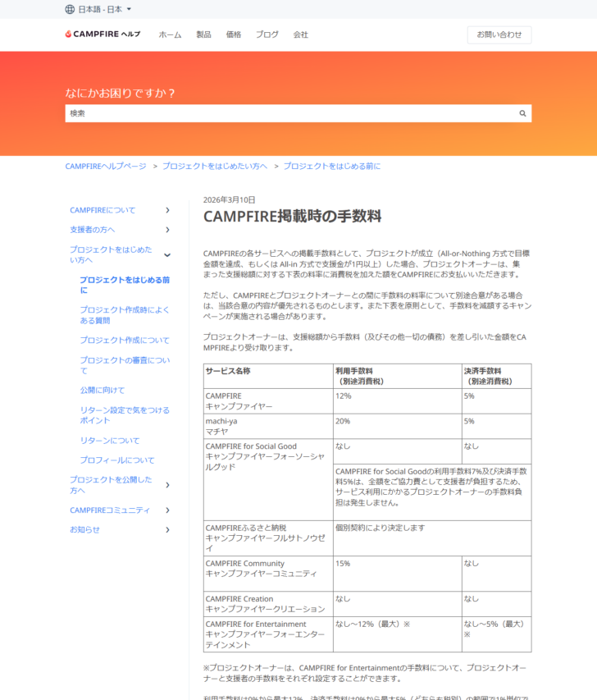
Task: Focus the 検索 search field
Action: (x=298, y=113)
